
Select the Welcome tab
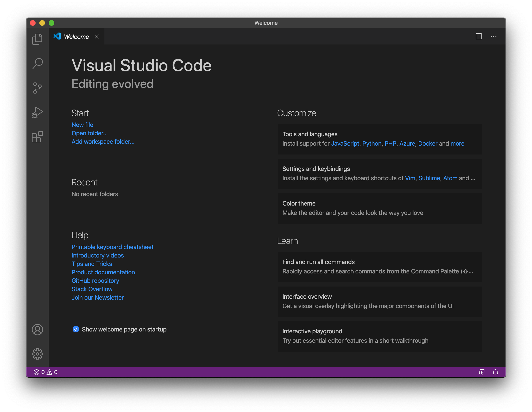tap(76, 36)
